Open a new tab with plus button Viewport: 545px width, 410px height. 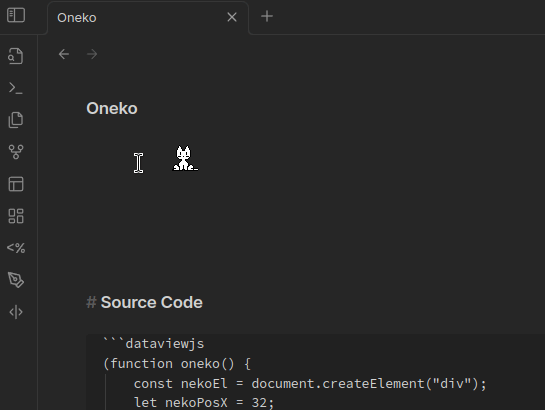point(267,16)
